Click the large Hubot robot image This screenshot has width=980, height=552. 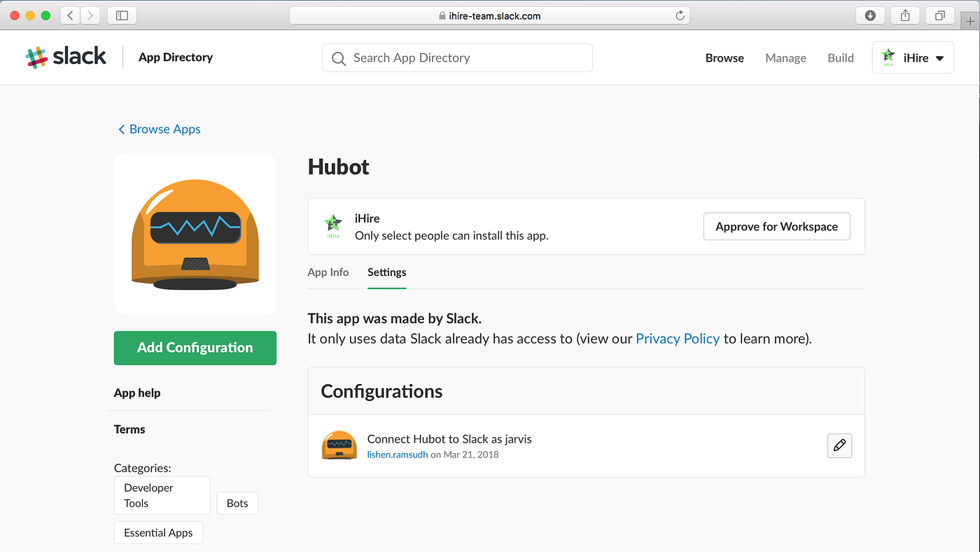[x=195, y=234]
